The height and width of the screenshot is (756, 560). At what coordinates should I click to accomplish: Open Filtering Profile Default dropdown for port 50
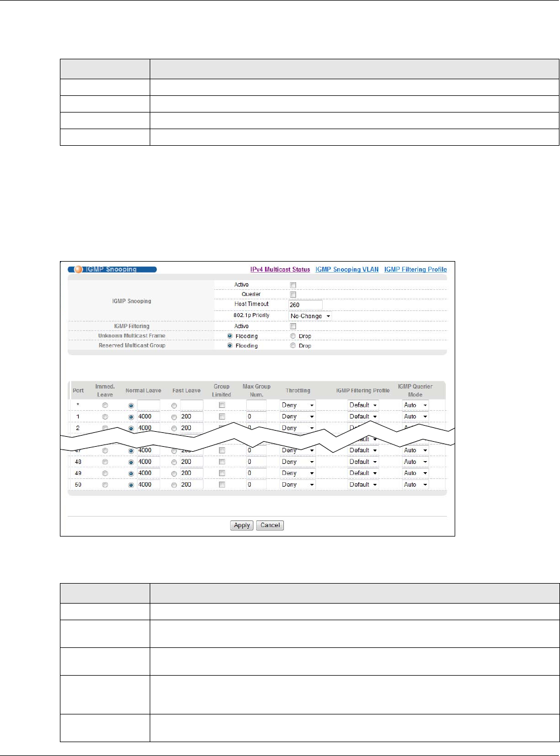[x=363, y=484]
